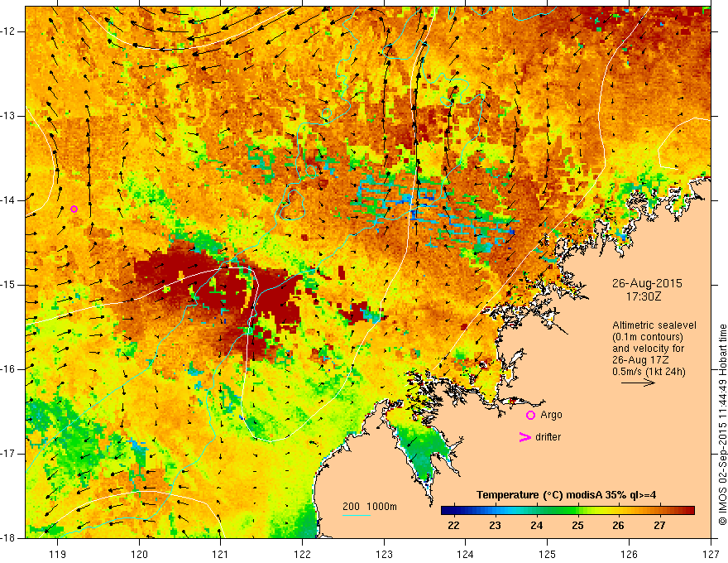This screenshot has height=563, width=728.
Task: Click the IMOS copyright timestamp text
Action: pyautogui.click(x=722, y=425)
